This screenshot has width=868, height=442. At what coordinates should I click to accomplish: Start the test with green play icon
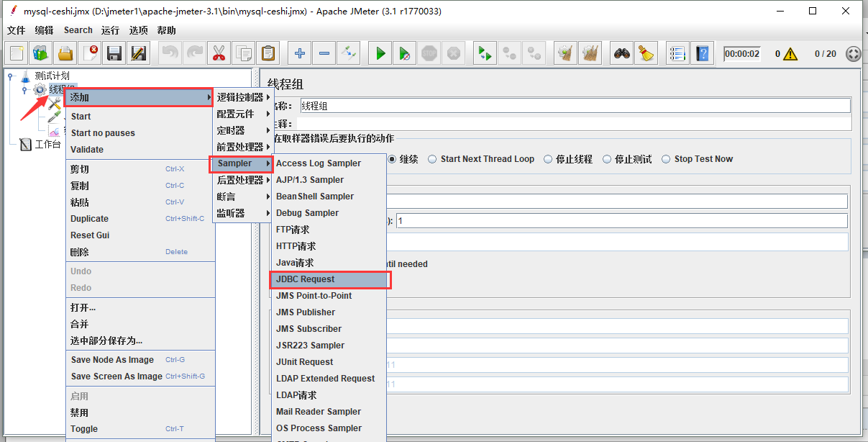click(381, 53)
